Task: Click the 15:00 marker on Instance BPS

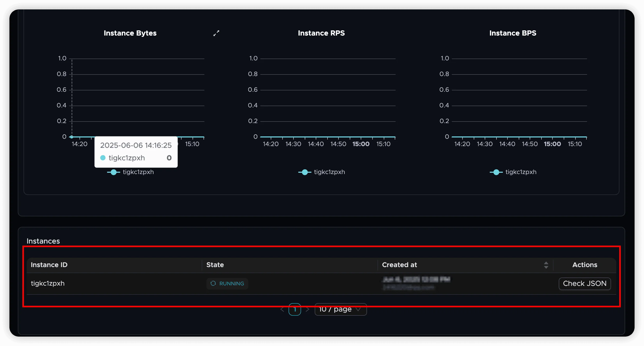Action: [552, 144]
